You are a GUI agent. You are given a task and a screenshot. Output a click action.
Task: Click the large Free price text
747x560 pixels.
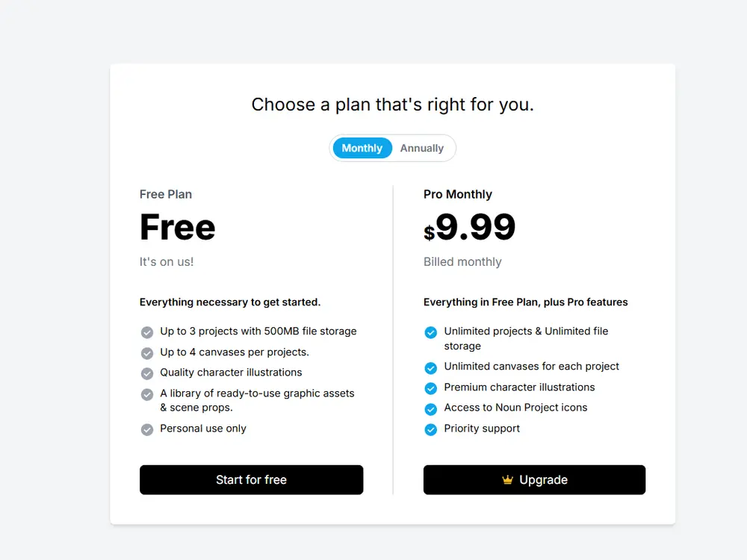(x=178, y=228)
